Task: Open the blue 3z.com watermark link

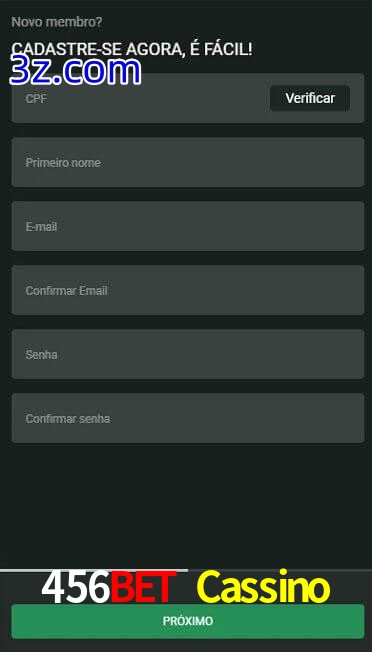Action: 75,71
